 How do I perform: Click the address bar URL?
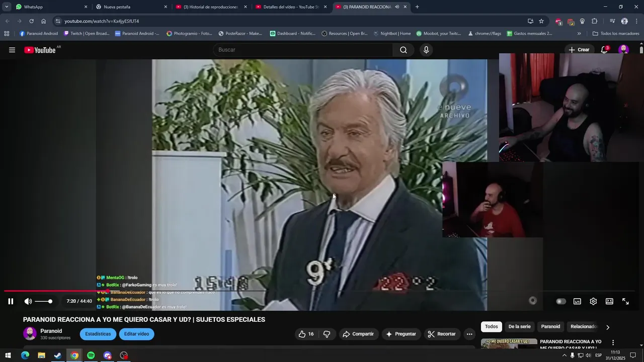(x=102, y=21)
